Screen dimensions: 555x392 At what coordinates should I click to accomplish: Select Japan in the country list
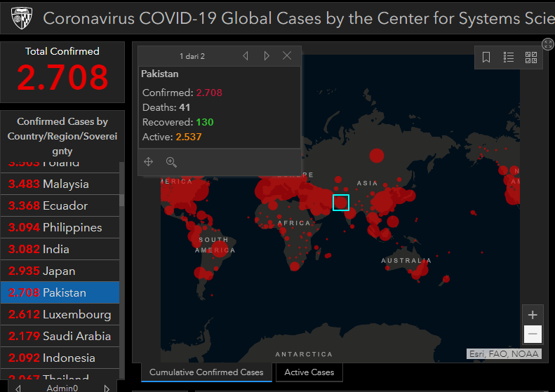tap(60, 271)
